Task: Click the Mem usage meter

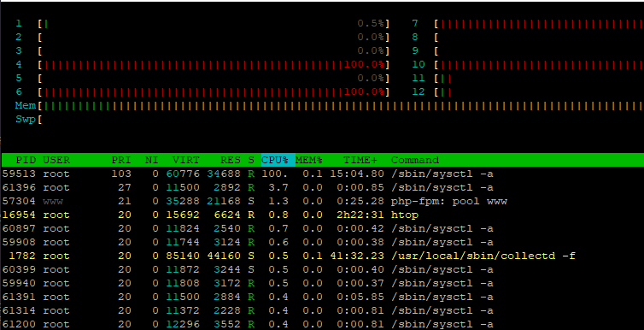Action: [x=341, y=106]
